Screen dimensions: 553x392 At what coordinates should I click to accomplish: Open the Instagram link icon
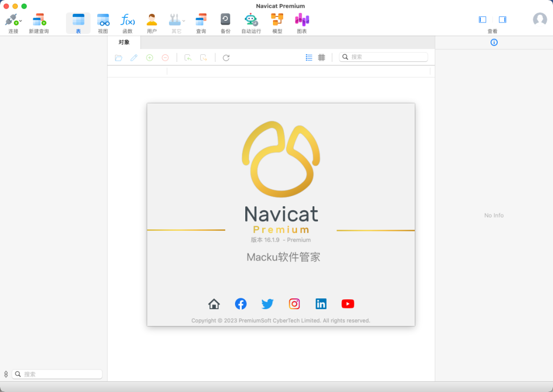294,304
